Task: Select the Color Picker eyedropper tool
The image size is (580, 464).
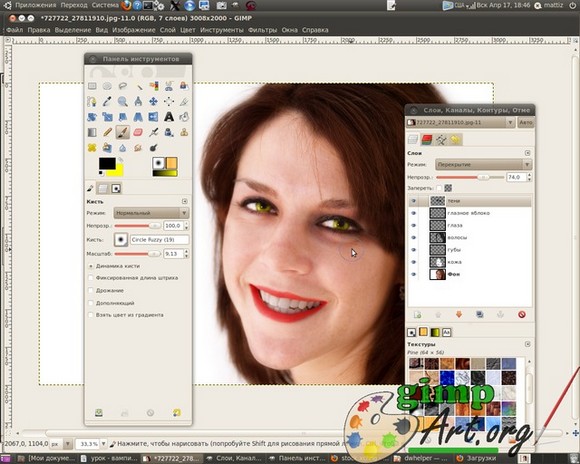Action: 107,101
